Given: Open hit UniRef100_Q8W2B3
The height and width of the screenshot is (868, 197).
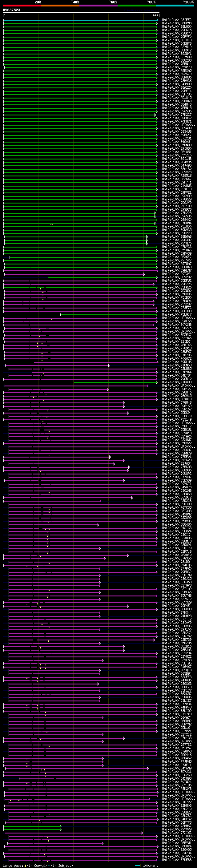Looking at the screenshot, I should 177,61.
